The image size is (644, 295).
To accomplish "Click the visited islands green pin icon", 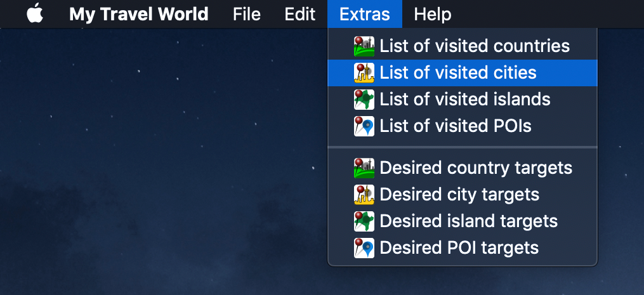I will tap(364, 100).
